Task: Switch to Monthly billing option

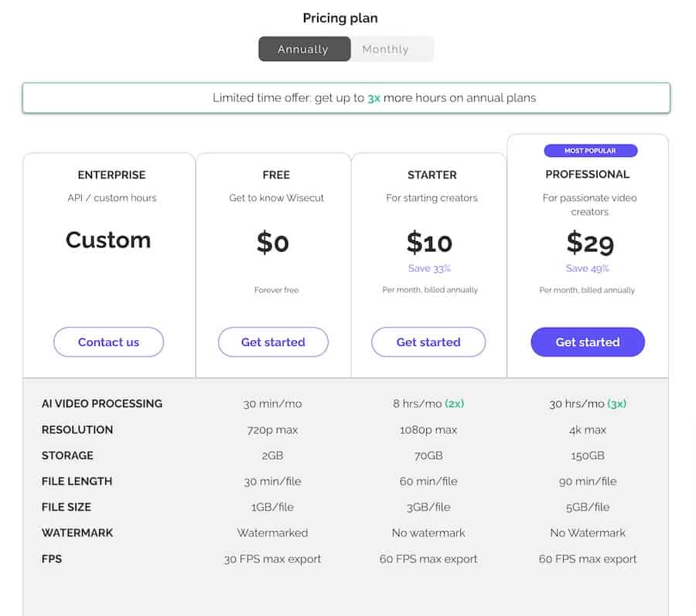Action: [385, 49]
